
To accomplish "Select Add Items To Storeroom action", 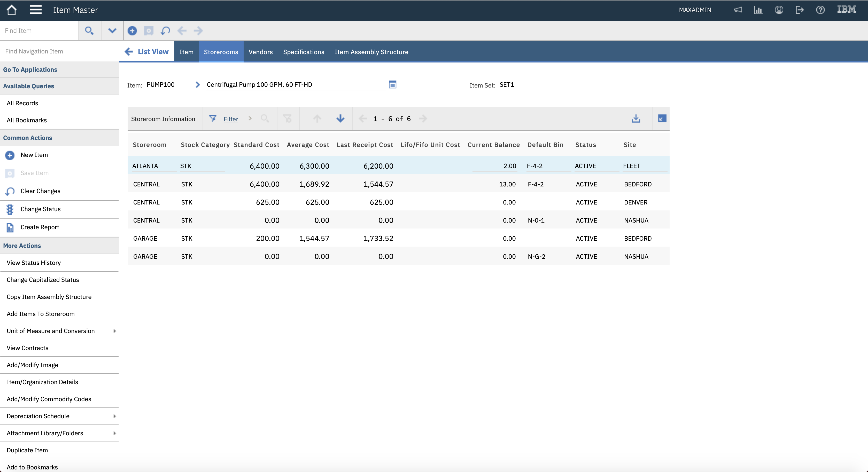I will [x=41, y=314].
